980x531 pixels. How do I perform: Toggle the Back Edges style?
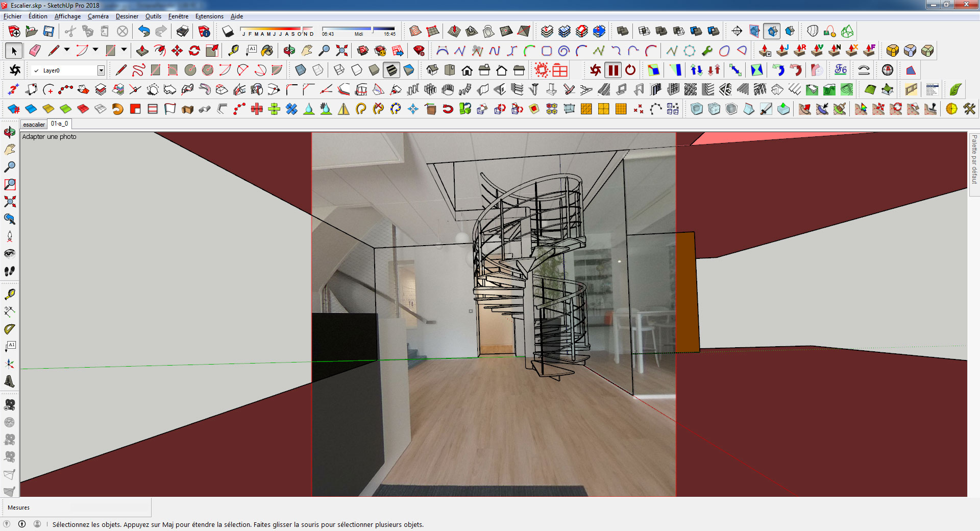pos(318,70)
